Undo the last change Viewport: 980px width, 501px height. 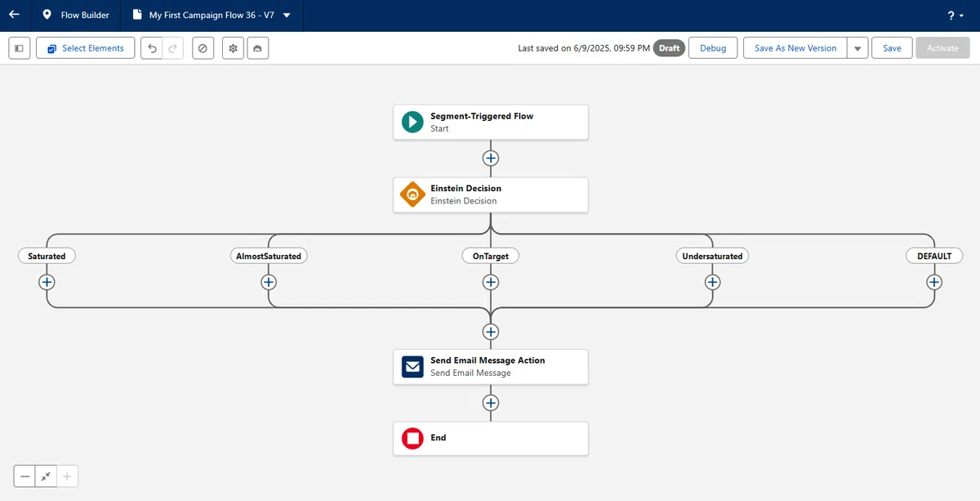pyautogui.click(x=152, y=48)
